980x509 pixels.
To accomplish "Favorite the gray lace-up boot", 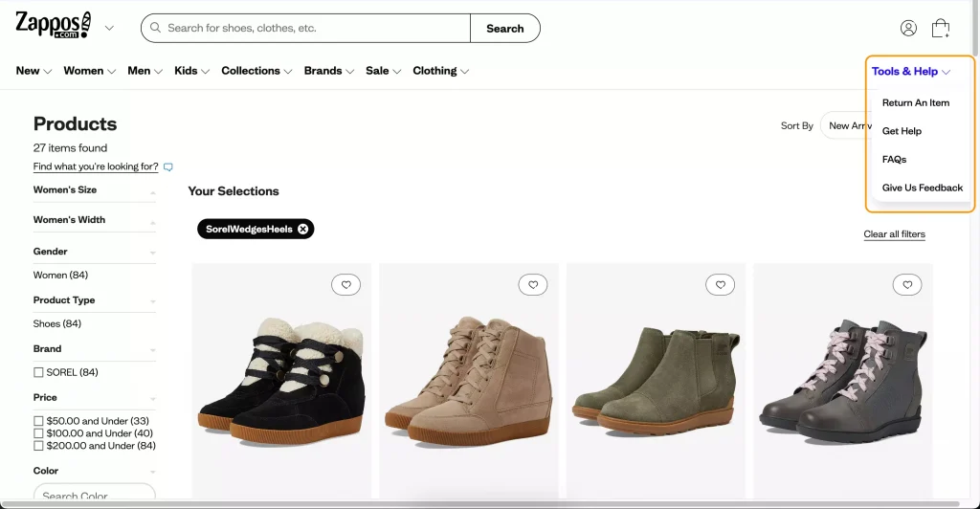I will [x=907, y=285].
